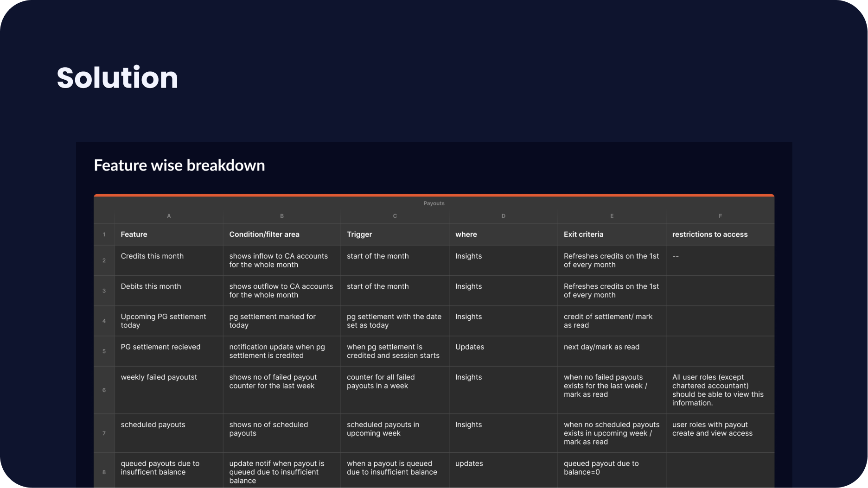Select 'queued payouts due to insufficent balance' cell

(169, 470)
